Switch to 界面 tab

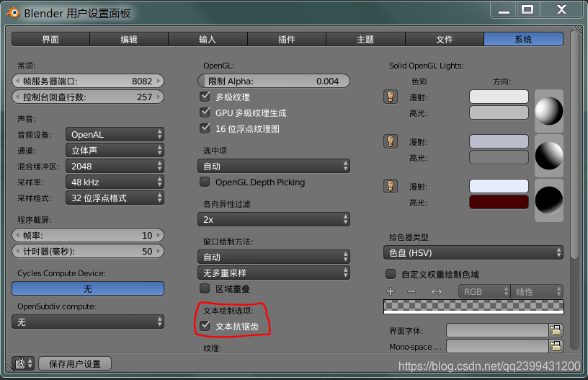click(x=50, y=39)
